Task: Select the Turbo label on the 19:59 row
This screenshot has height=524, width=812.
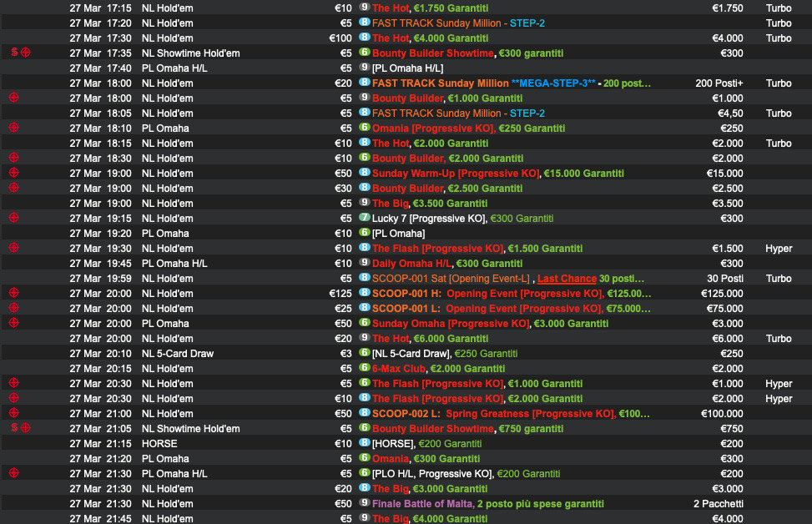Action: click(x=779, y=279)
